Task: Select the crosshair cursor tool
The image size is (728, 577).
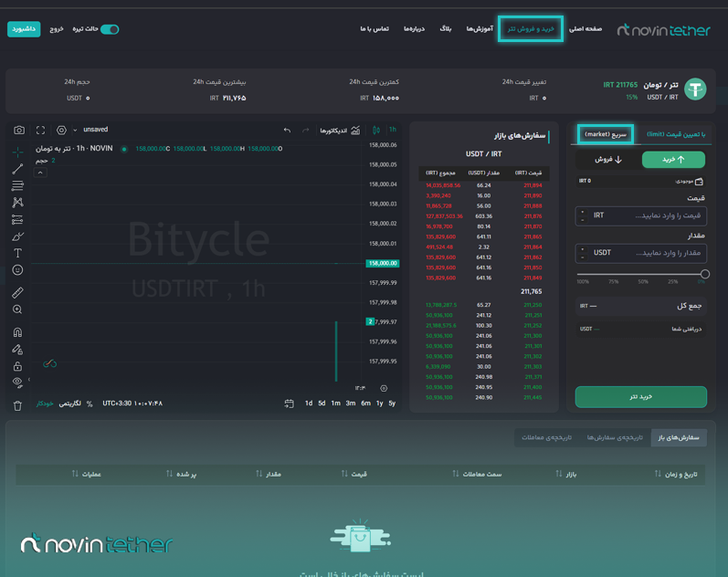Action: pyautogui.click(x=17, y=152)
